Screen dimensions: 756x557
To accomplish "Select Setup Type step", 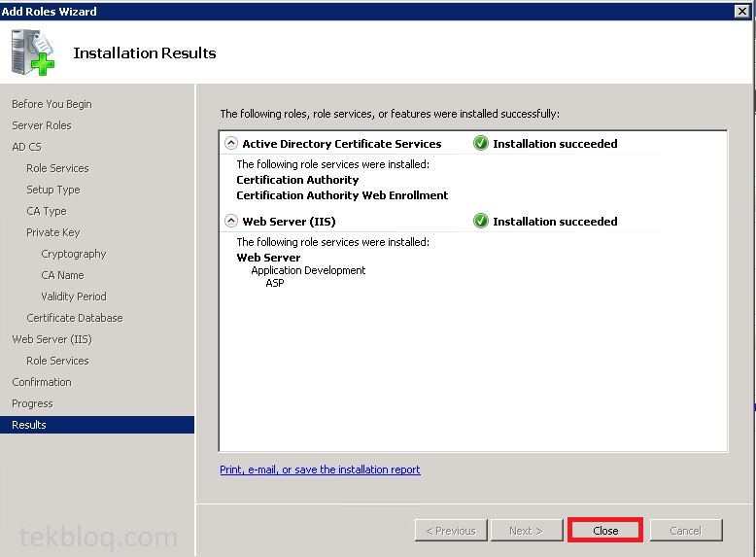I will [53, 190].
